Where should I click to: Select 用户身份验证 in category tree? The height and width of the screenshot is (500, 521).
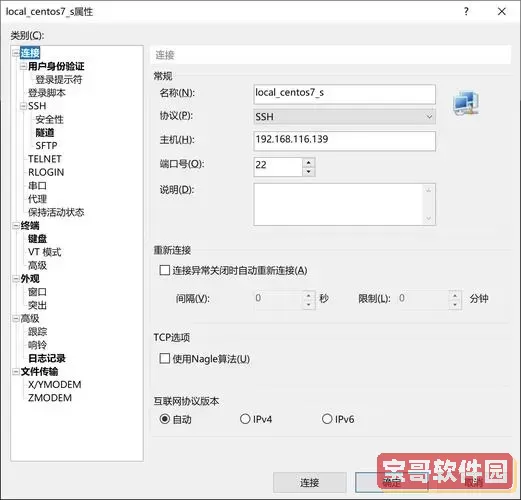[56, 66]
